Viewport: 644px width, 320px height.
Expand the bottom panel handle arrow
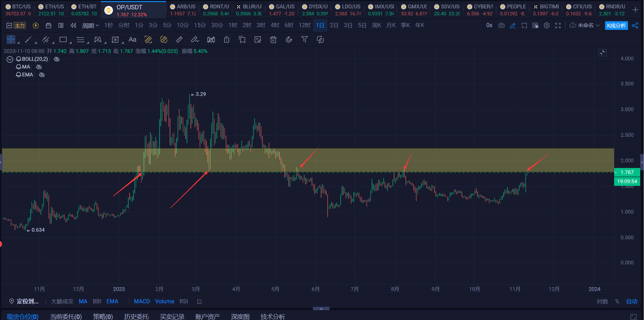tap(321, 308)
